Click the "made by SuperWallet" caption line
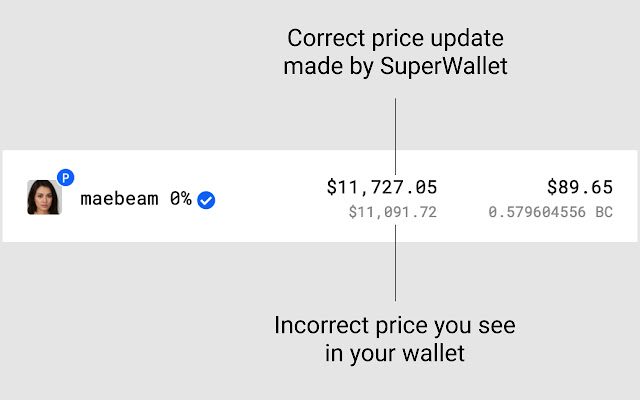 (x=395, y=67)
